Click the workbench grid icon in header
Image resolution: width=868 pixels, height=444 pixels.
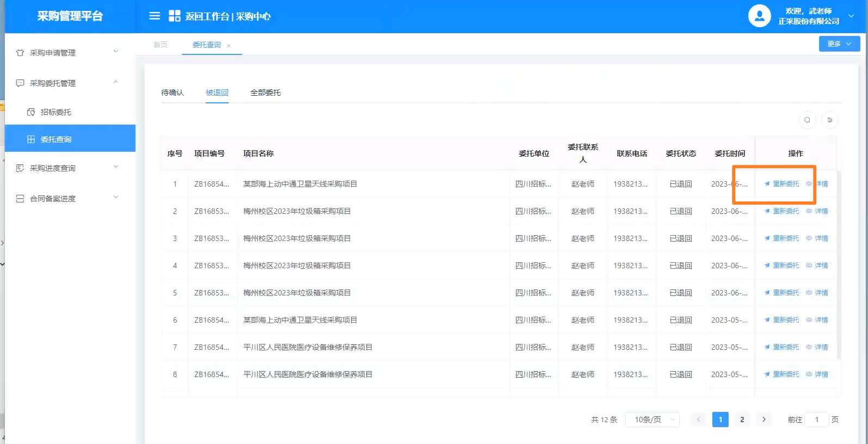(174, 16)
